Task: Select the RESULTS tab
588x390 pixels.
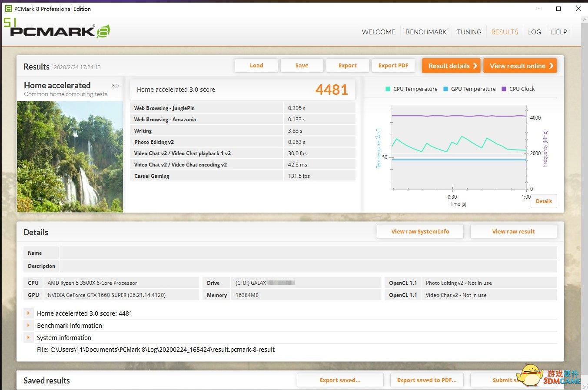Action: coord(505,32)
